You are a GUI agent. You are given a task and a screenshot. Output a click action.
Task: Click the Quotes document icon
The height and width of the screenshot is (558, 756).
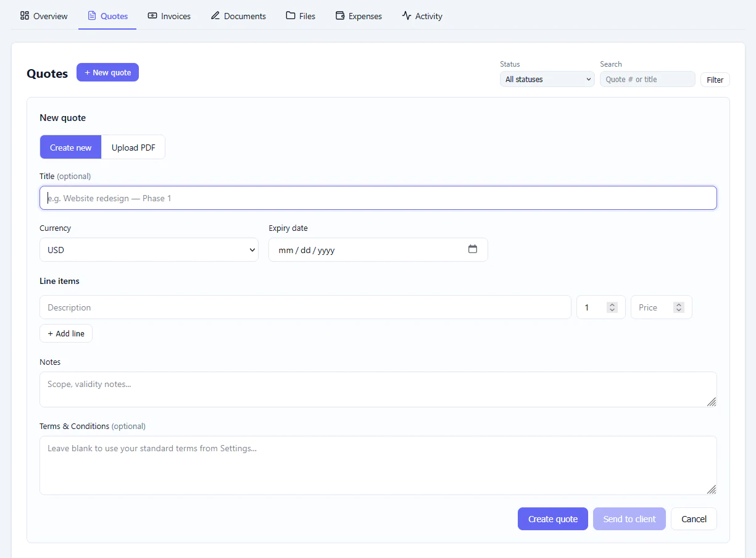92,15
